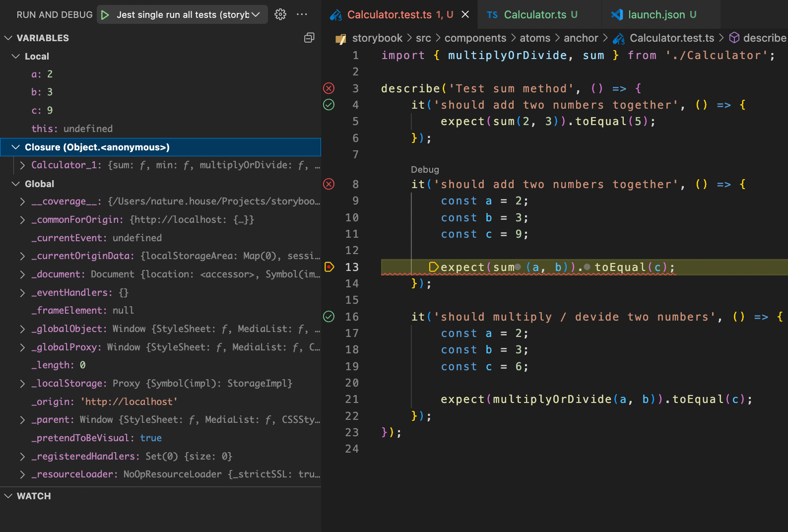788x532 pixels.
Task: Collapse the Local variables scope
Action: coord(16,56)
